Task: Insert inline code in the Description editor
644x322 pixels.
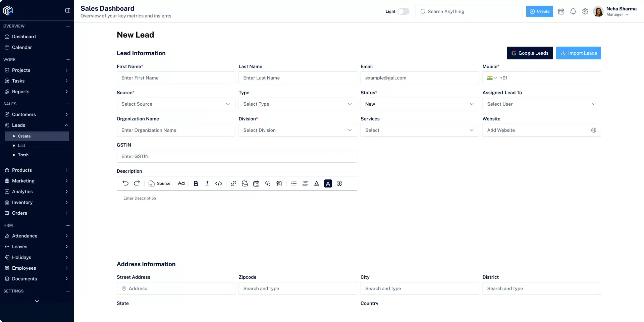Action: (219, 183)
